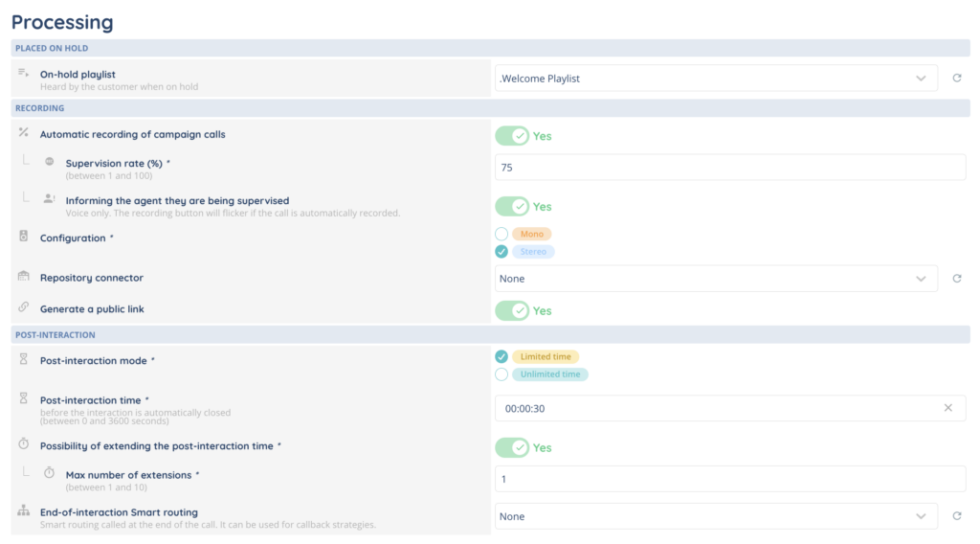This screenshot has height=544, width=980.
Task: Click refresh icon for End-of-interaction Smart routing
Action: tap(956, 516)
